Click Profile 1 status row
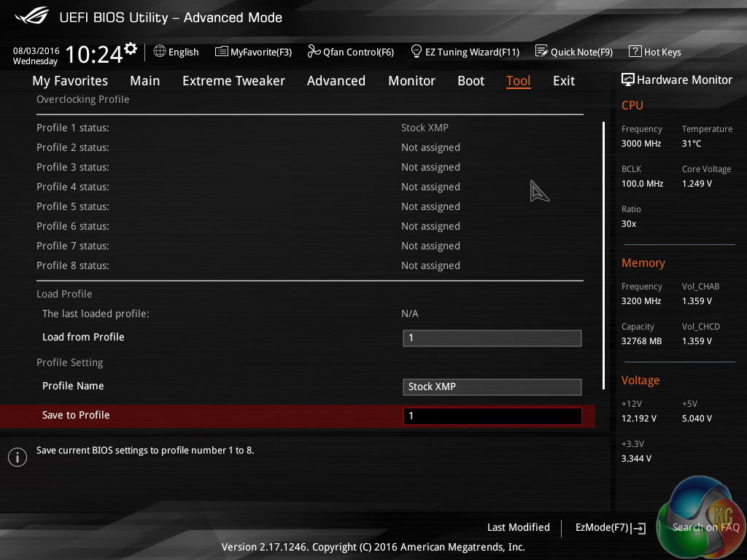The height and width of the screenshot is (560, 747). coord(309,128)
